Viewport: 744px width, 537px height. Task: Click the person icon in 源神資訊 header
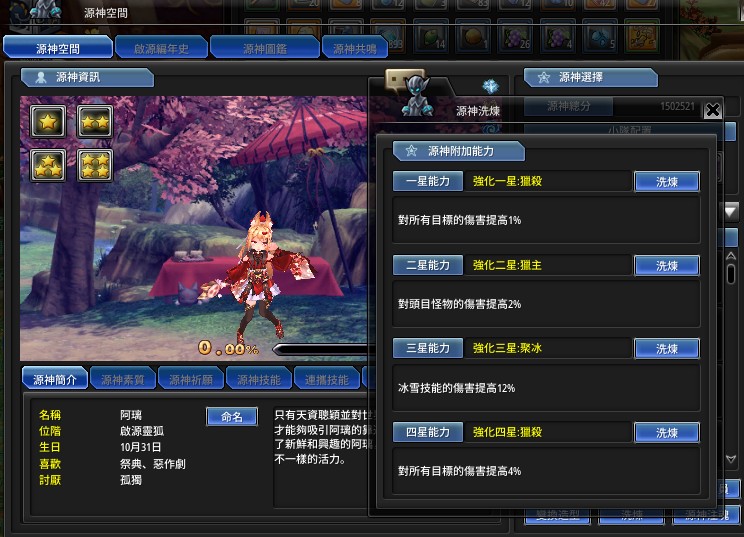click(41, 77)
